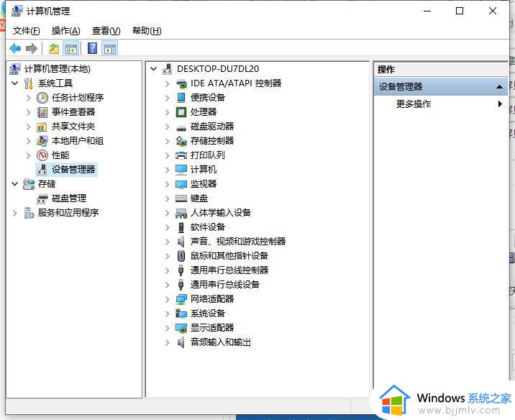Expand the 计算机 category

[167, 170]
